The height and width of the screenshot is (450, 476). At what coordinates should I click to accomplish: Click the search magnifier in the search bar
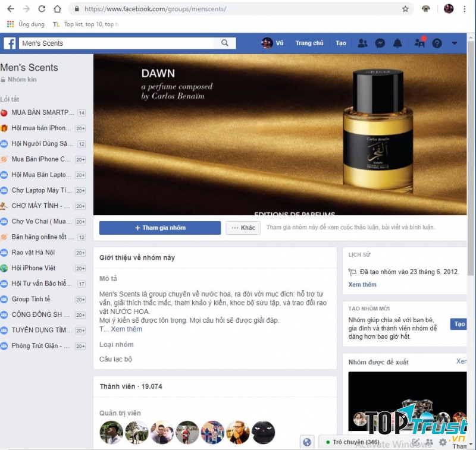[x=224, y=43]
